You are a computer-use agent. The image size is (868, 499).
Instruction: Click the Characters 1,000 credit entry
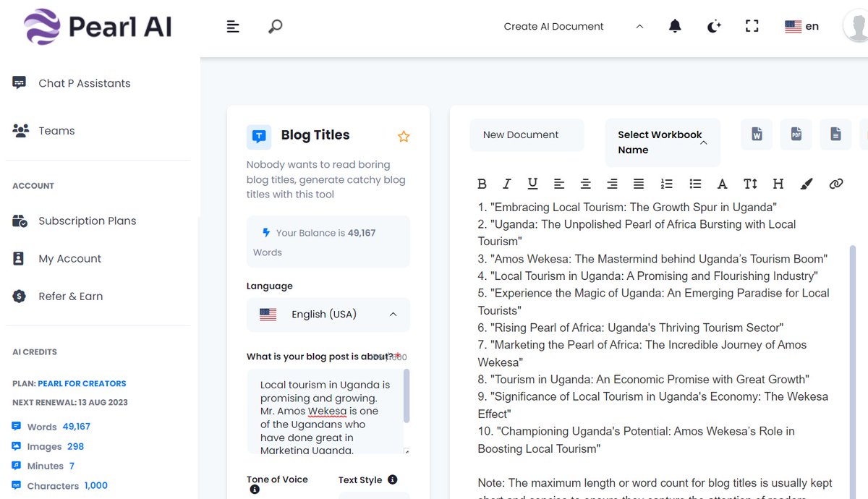[x=60, y=486]
